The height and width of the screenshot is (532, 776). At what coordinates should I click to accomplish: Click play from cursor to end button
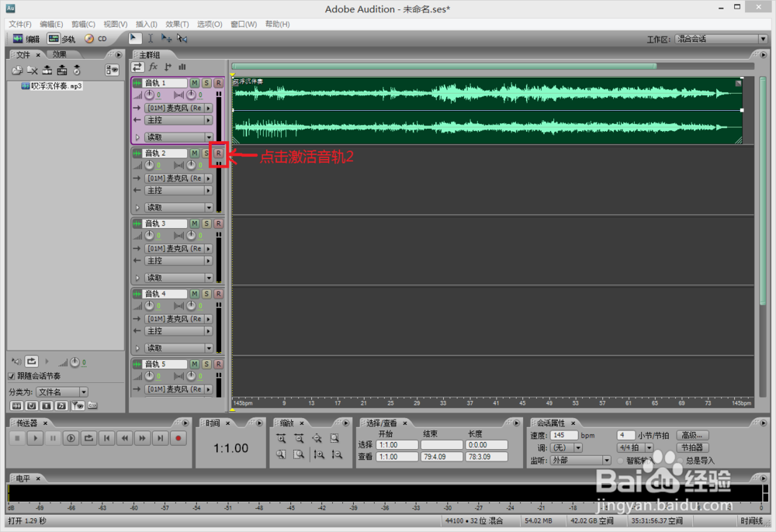click(x=71, y=438)
